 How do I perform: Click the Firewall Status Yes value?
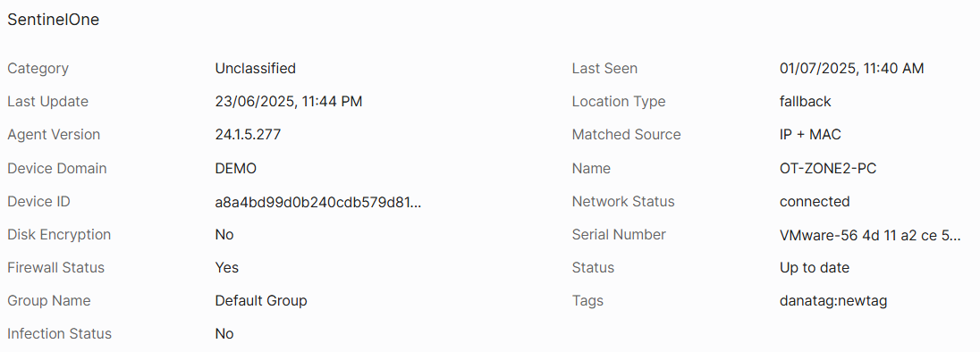pos(227,268)
